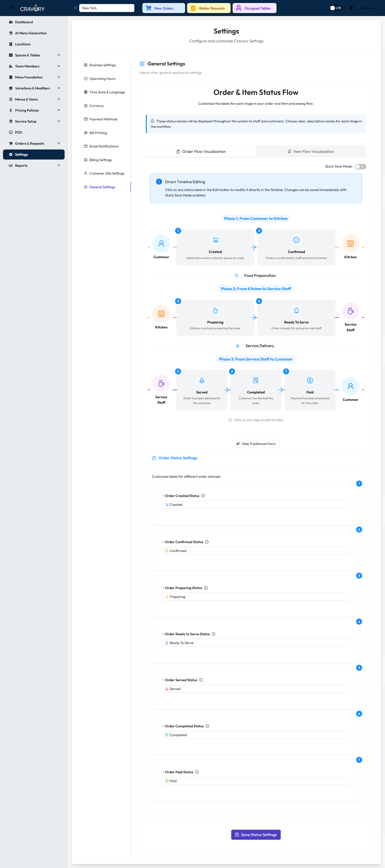Open Waiter Requests shortcut
The width and height of the screenshot is (385, 868).
[x=209, y=8]
